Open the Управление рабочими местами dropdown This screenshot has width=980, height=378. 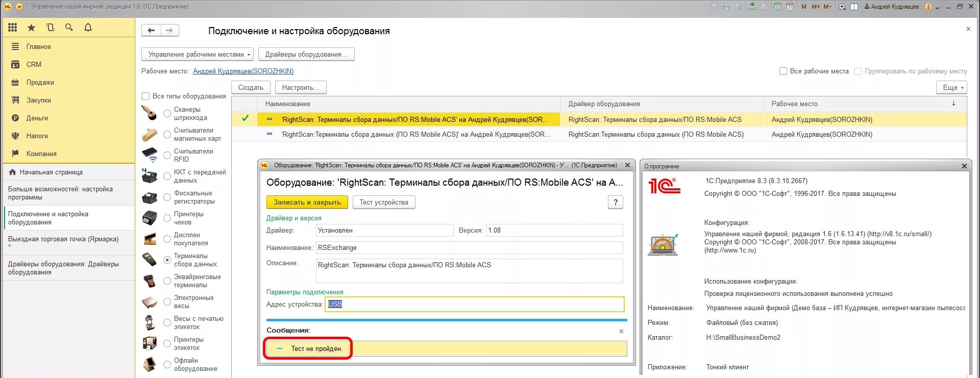(x=197, y=54)
